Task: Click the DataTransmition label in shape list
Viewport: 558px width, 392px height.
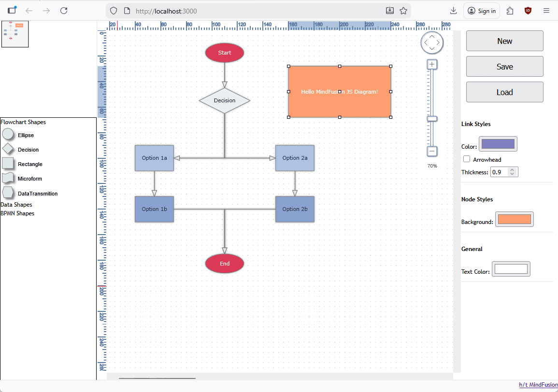Action: click(38, 194)
